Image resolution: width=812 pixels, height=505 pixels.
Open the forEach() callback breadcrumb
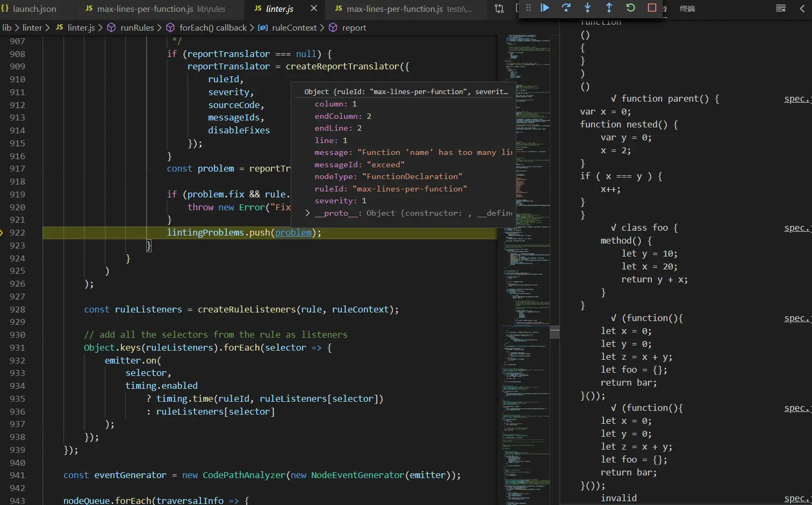point(213,27)
